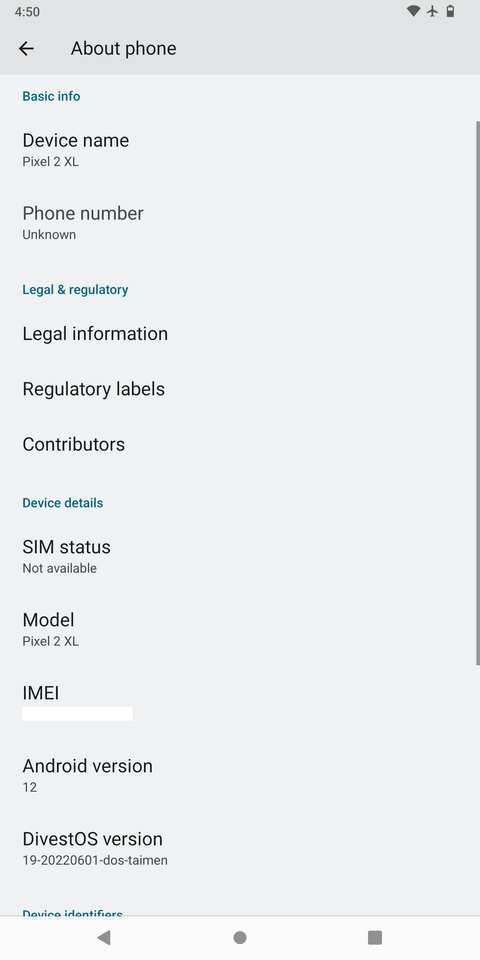Image resolution: width=480 pixels, height=960 pixels.
Task: Tap the airplane mode status icon
Action: click(433, 11)
